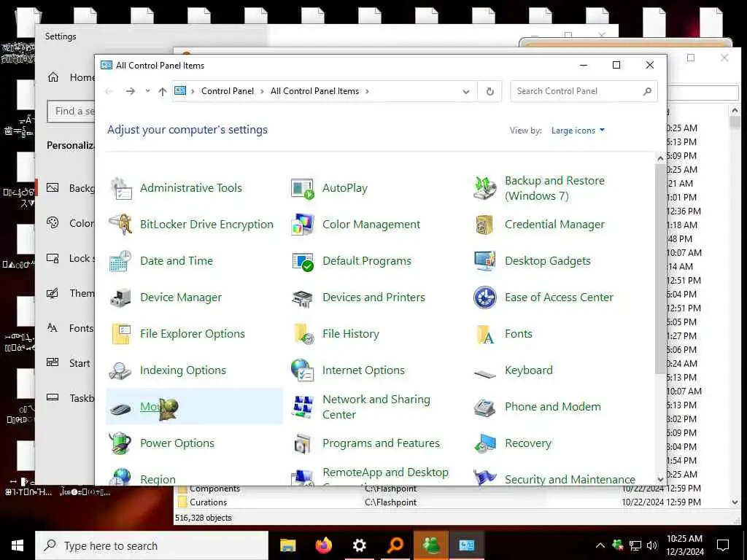Select Start in the Settings sidebar
The image size is (747, 560).
pyautogui.click(x=69, y=363)
